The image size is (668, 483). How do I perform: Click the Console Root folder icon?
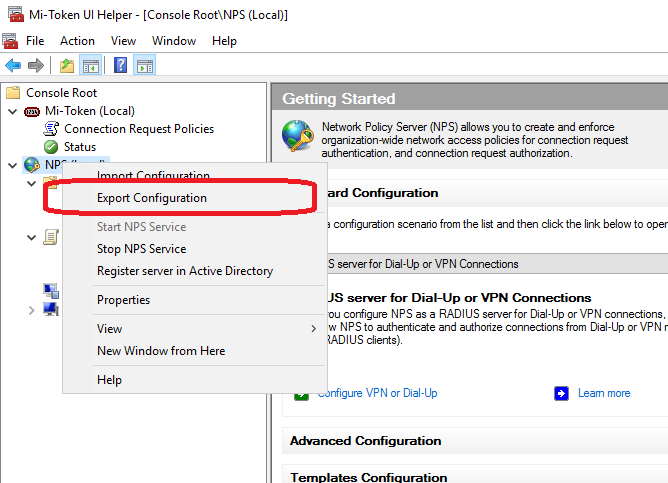[x=13, y=92]
